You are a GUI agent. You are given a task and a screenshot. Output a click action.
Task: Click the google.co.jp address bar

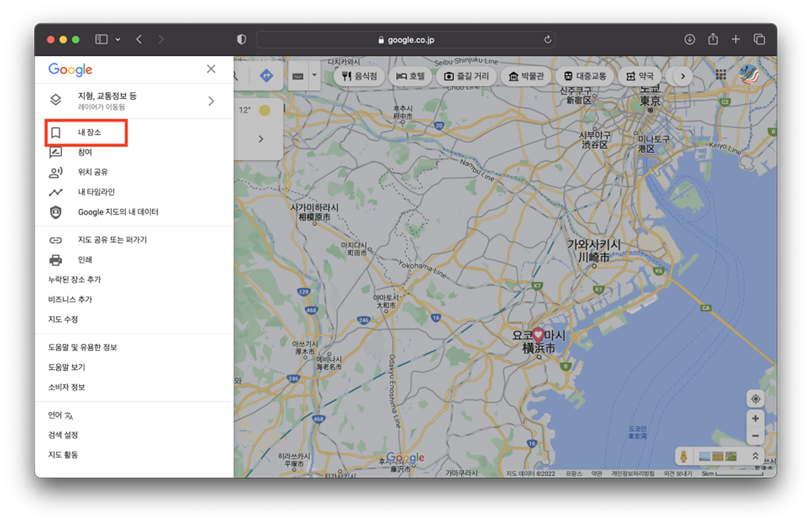coord(405,40)
